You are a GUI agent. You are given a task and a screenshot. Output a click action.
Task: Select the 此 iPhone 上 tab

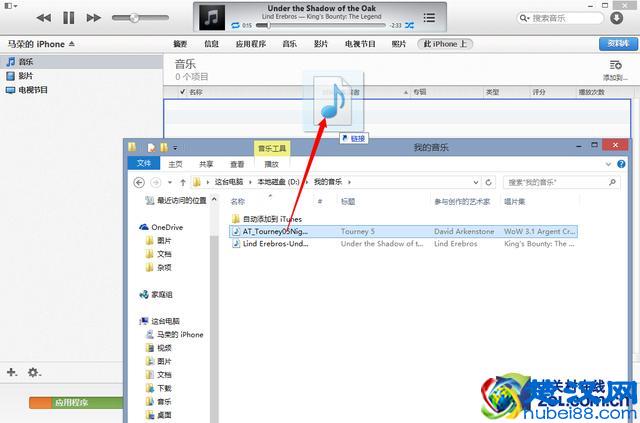[x=445, y=44]
